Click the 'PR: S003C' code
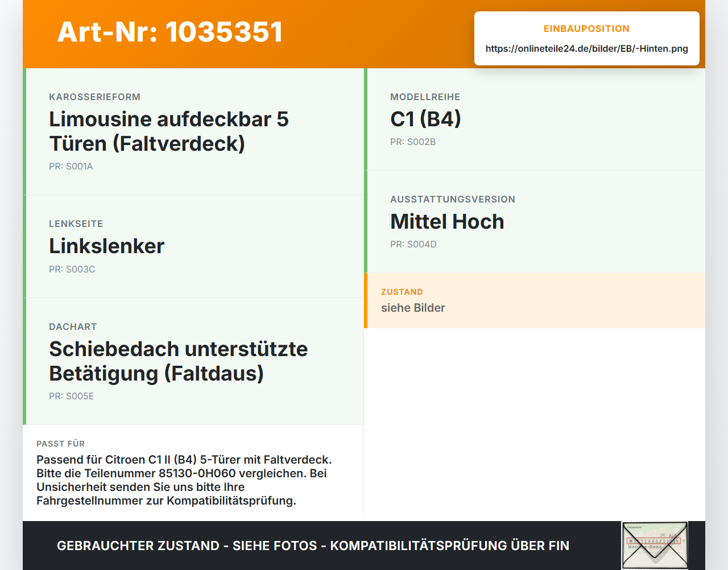Image resolution: width=728 pixels, height=570 pixels. 72,270
